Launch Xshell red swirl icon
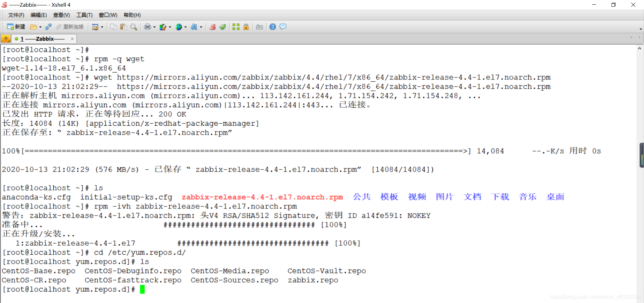644x303 pixels. click(x=213, y=27)
